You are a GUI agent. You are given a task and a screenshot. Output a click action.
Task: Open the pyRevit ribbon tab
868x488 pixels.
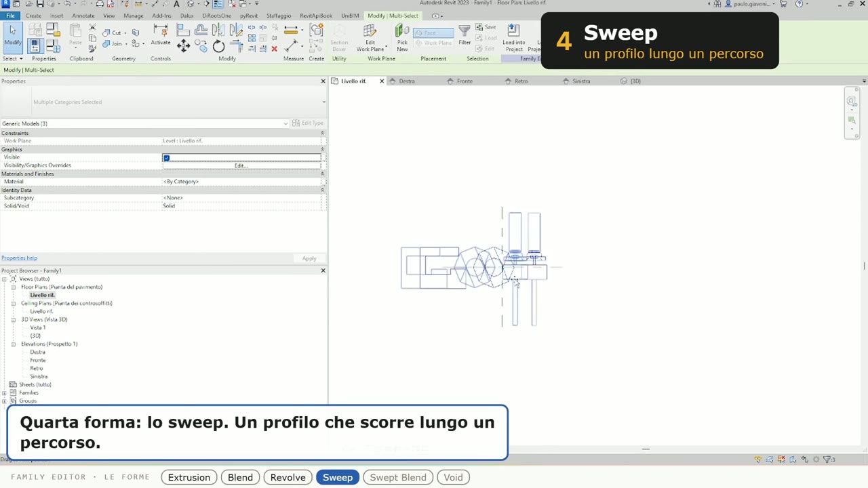click(249, 16)
